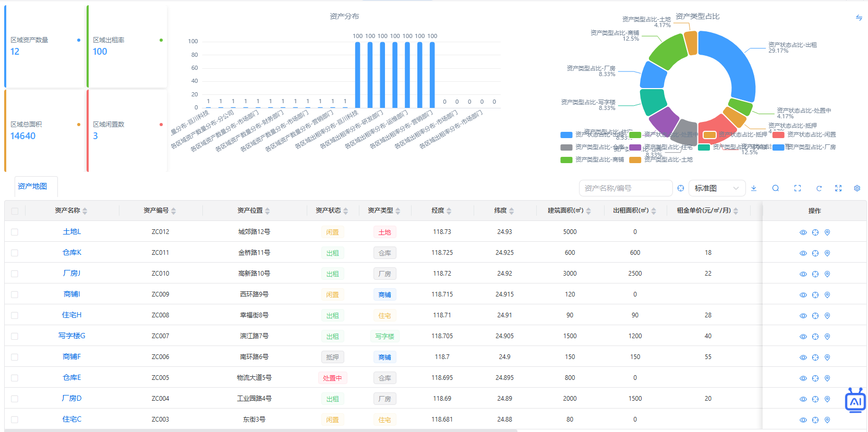
Task: Check the 厂房J row checkbox
Action: [x=15, y=274]
